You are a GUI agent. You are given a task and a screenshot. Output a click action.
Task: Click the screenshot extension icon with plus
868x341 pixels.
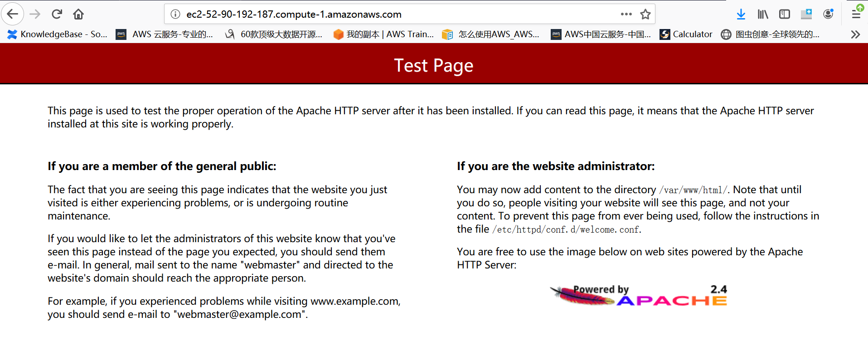[x=806, y=14]
